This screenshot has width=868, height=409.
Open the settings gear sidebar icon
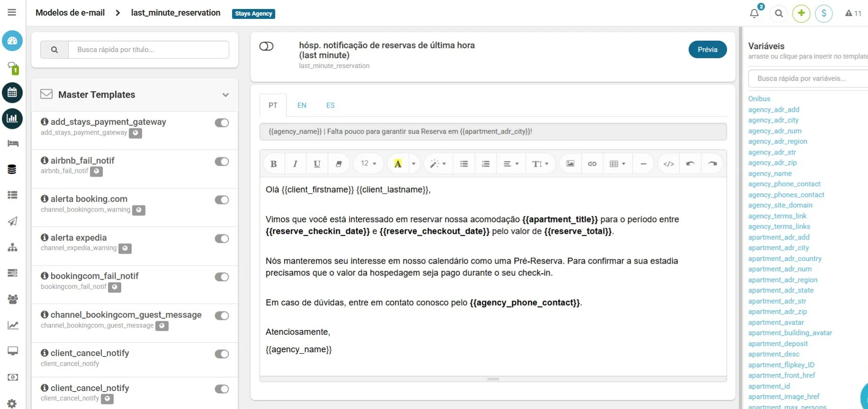[x=12, y=403]
